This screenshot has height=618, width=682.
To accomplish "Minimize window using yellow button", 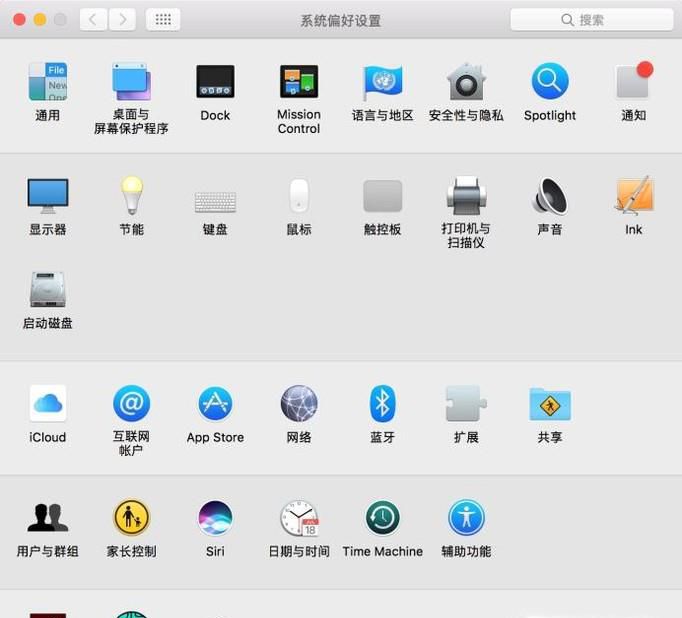I will (x=40, y=20).
